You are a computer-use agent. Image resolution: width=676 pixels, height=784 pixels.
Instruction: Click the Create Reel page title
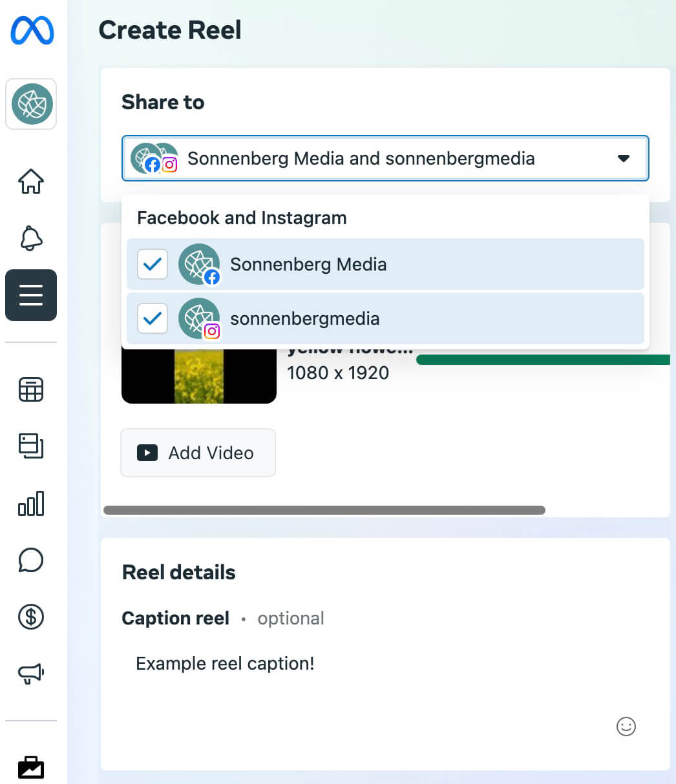(170, 30)
